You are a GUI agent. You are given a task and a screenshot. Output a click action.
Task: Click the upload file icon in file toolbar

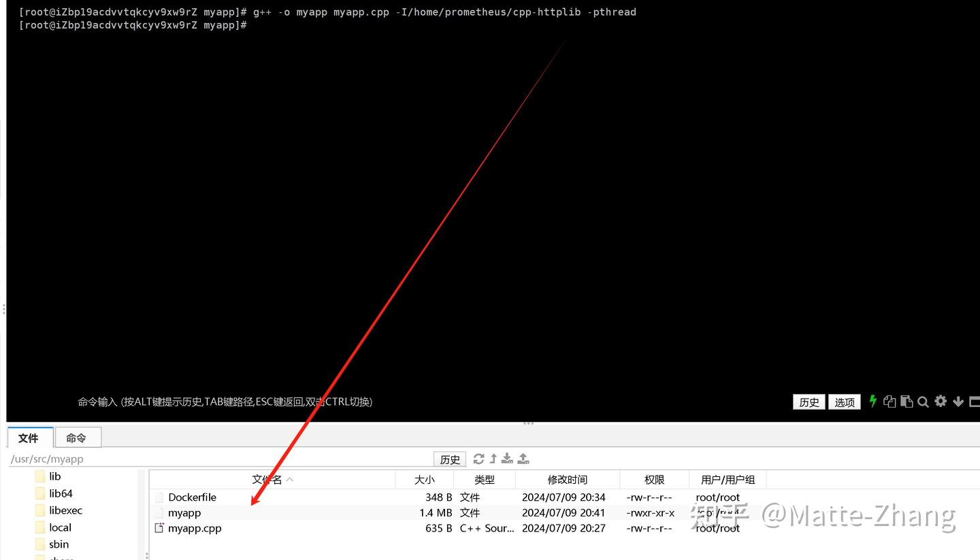(x=523, y=458)
